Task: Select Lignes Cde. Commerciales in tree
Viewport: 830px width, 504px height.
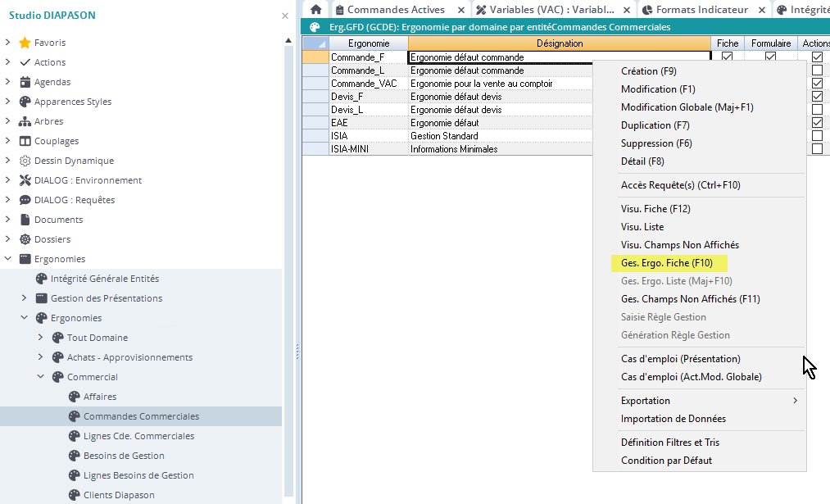Action: (x=138, y=436)
